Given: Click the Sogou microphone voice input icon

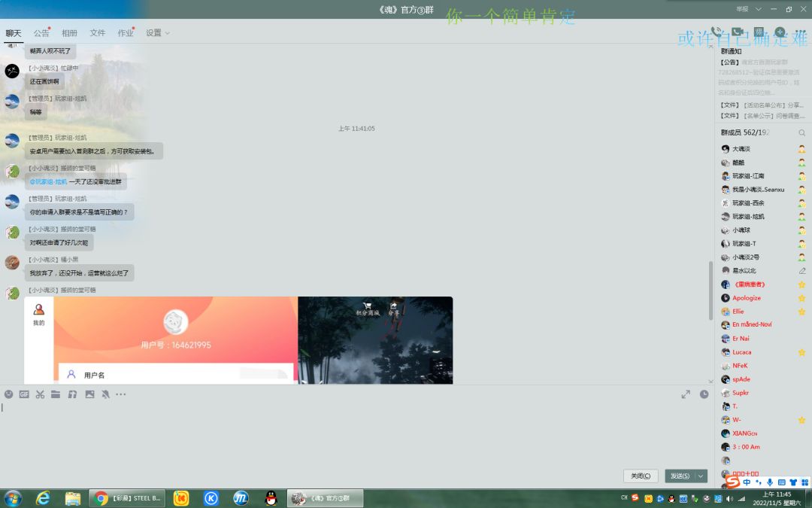Looking at the screenshot, I should [x=770, y=482].
